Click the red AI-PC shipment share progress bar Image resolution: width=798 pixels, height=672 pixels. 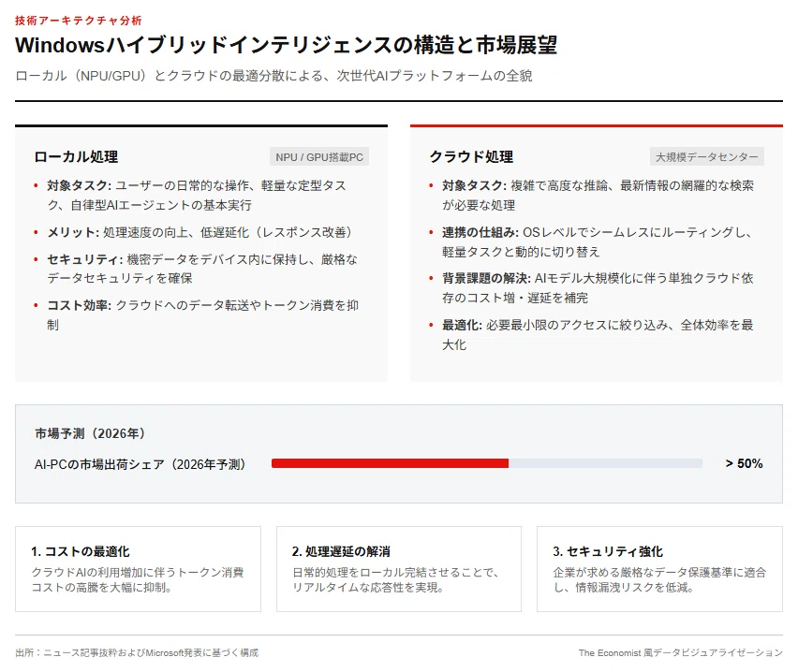click(x=390, y=463)
